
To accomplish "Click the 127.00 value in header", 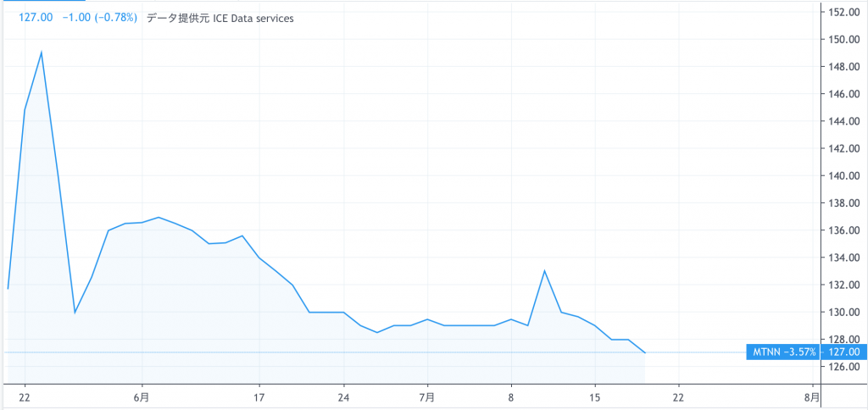I will [x=36, y=18].
